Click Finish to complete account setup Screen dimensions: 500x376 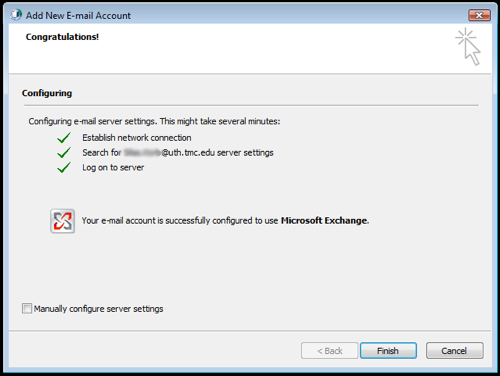coord(388,351)
